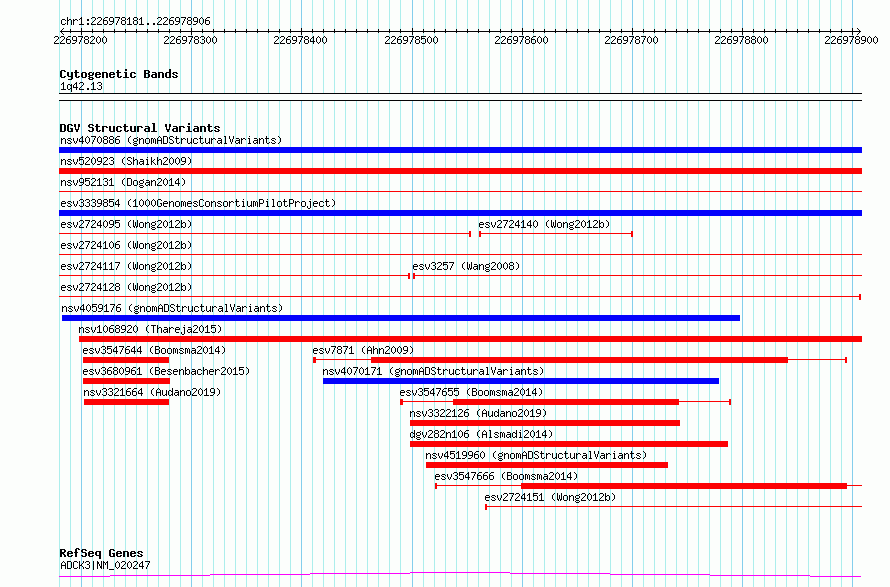Click the esv3547655 thick red bar
The width and height of the screenshot is (890, 587).
(566, 402)
